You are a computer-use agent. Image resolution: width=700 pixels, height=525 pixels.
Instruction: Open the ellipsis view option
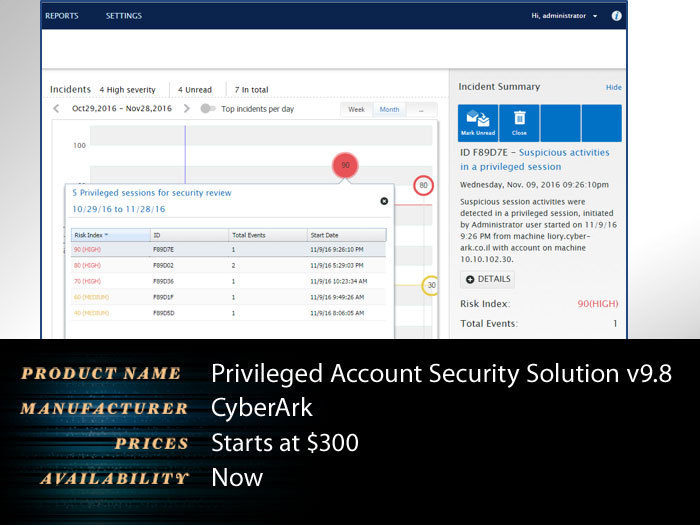[x=421, y=109]
